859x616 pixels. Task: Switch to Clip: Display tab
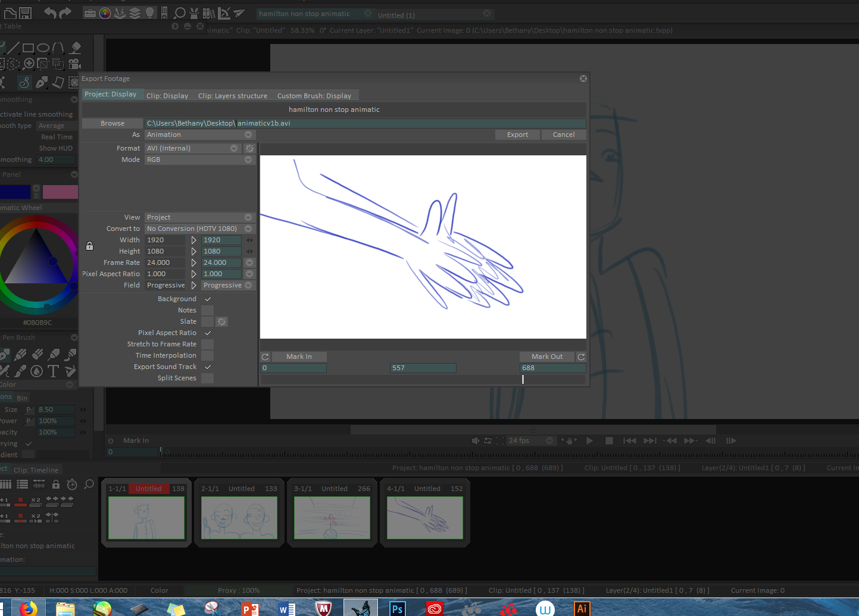(167, 96)
